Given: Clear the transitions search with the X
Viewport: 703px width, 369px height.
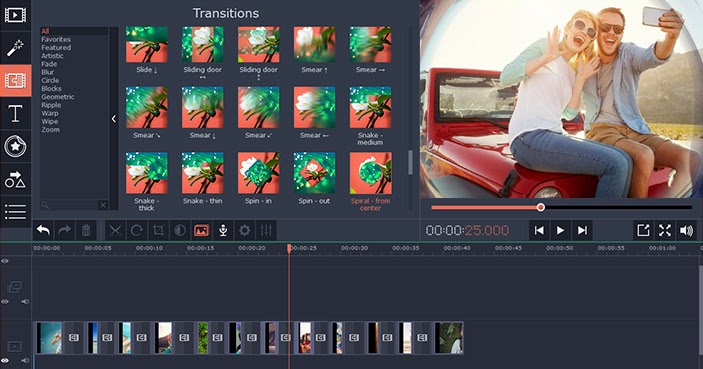Looking at the screenshot, I should click(103, 205).
